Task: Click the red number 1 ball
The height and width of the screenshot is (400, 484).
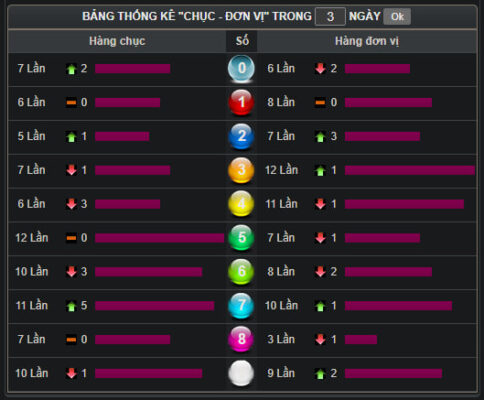Action: click(241, 102)
